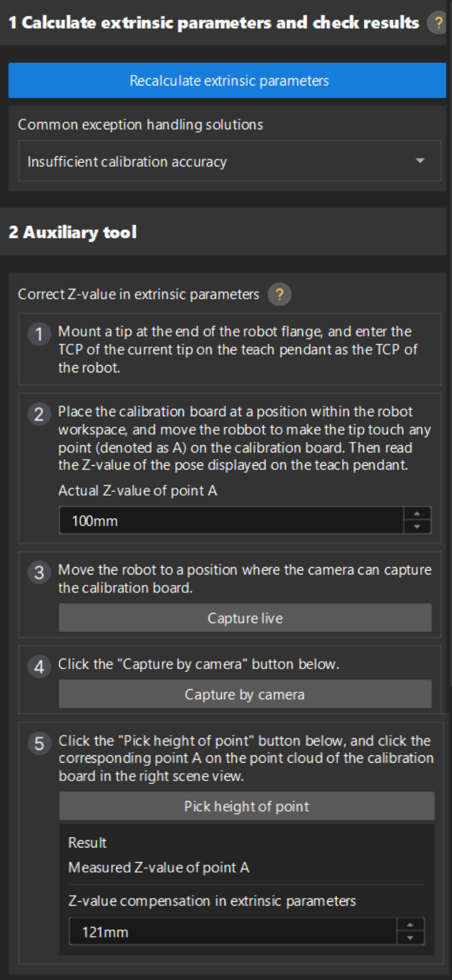Increment the Actual Z-value with up arrow
Screen dimensions: 452x980
418,515
